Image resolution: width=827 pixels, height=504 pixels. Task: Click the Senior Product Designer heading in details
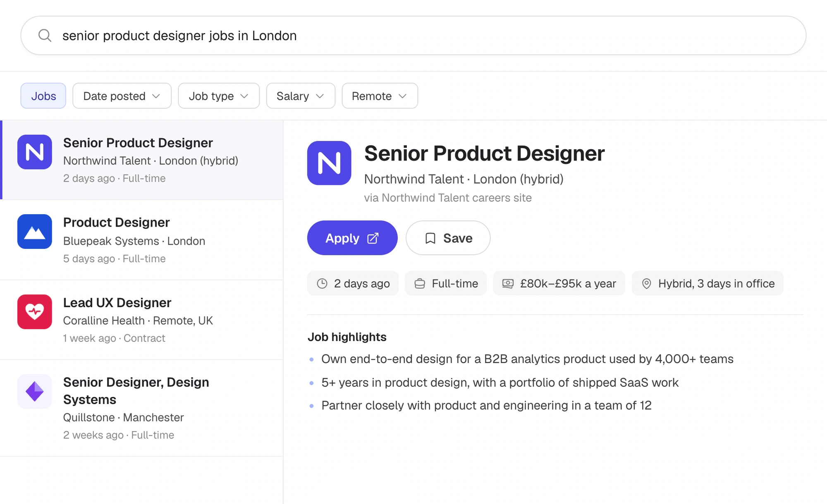pos(484,153)
